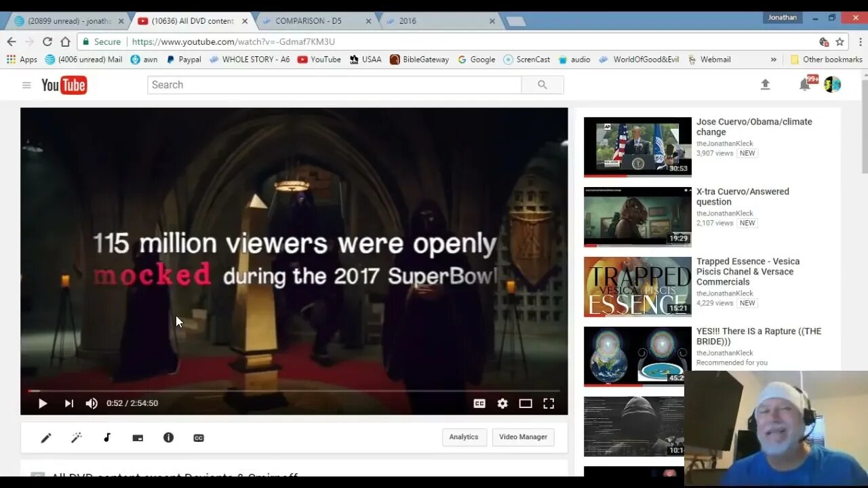Open the 'Trapped Essence - Vesica Piscis' title link

point(748,271)
